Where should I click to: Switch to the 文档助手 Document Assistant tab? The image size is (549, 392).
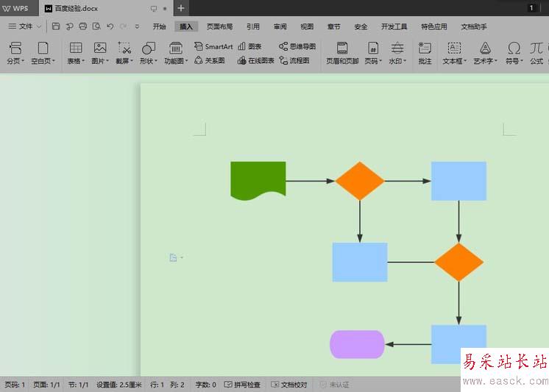pyautogui.click(x=474, y=26)
